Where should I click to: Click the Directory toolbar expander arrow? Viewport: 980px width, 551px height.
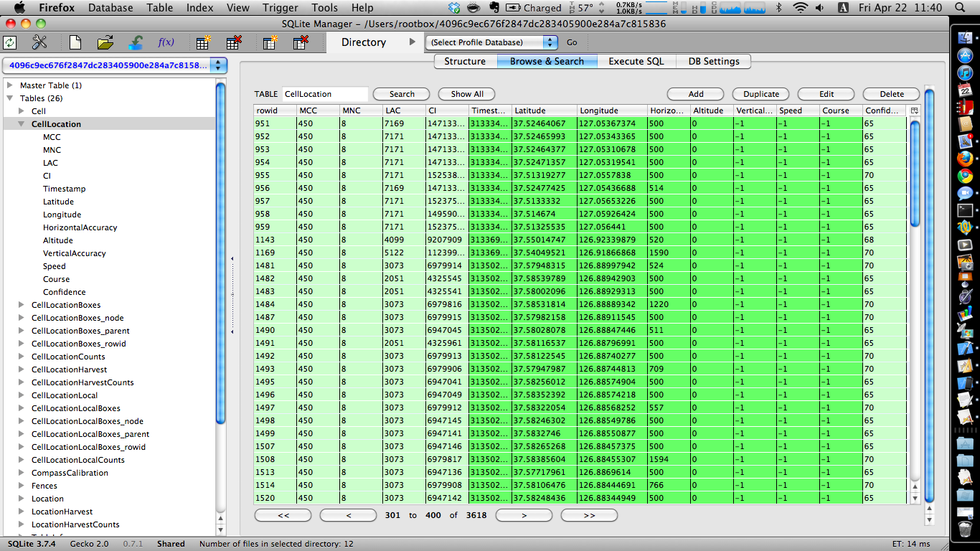[412, 42]
